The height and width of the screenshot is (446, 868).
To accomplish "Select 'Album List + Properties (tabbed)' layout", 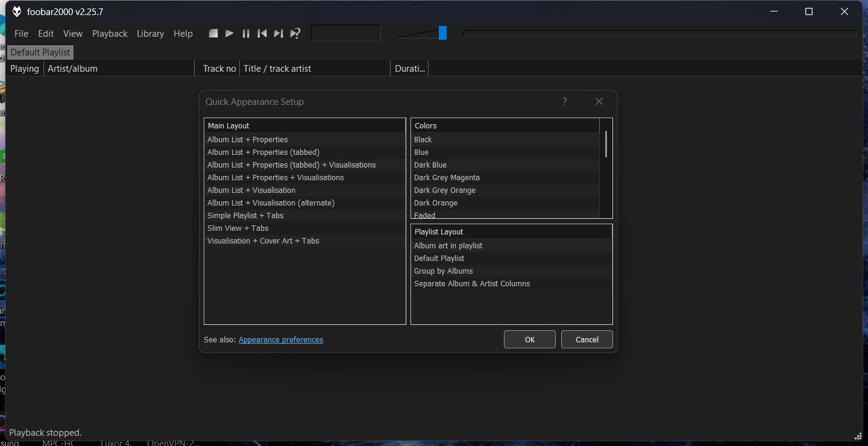I will pyautogui.click(x=305, y=152).
